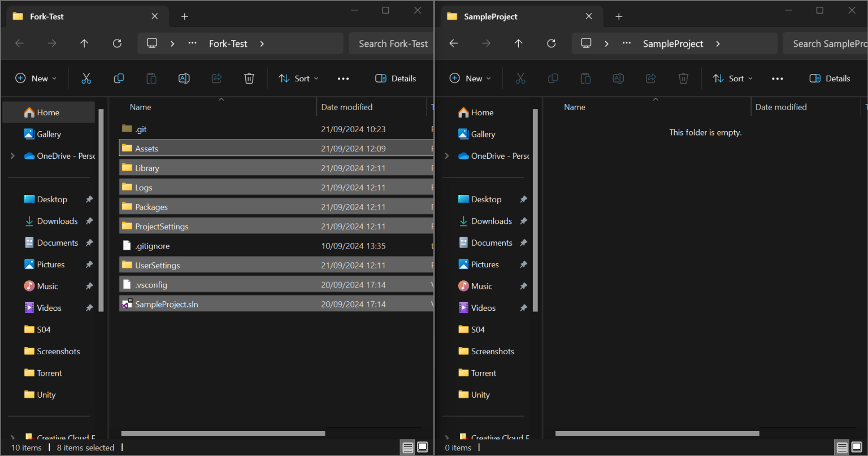Go back in the SampleProject window

tap(453, 43)
